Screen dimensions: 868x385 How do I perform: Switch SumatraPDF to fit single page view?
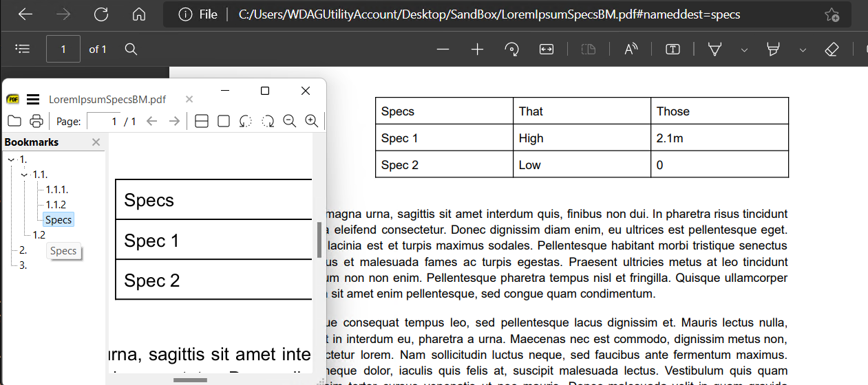pyautogui.click(x=224, y=121)
